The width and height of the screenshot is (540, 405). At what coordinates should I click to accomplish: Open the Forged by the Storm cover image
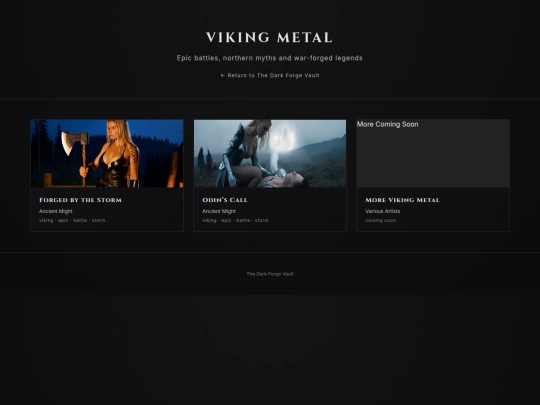point(107,154)
